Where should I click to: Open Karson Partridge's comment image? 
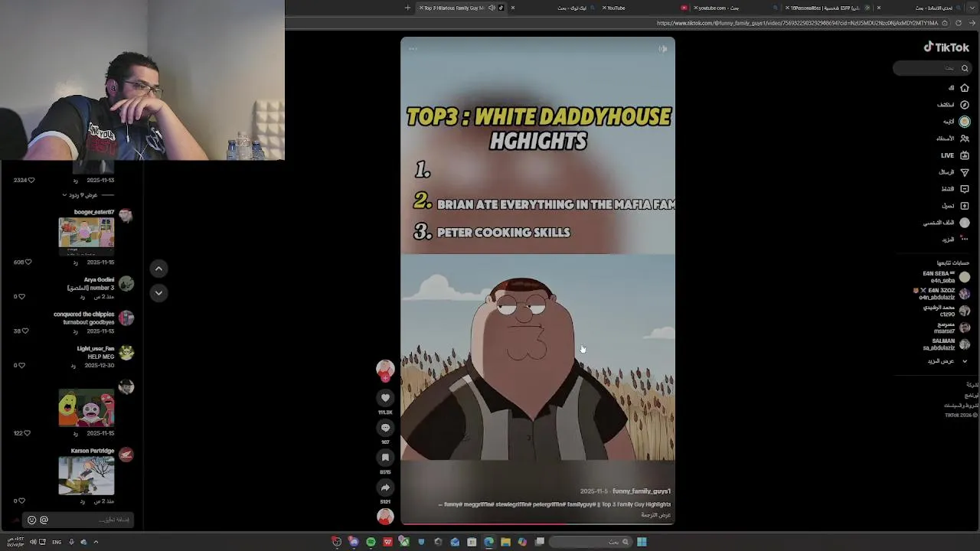tap(87, 475)
